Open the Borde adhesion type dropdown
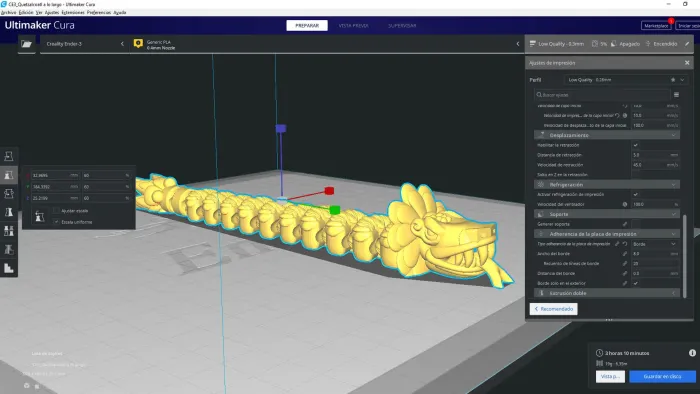The height and width of the screenshot is (394, 700). coord(654,244)
